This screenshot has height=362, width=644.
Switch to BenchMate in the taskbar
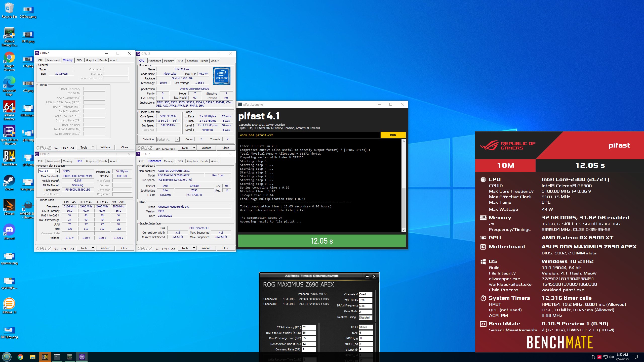pos(45,357)
